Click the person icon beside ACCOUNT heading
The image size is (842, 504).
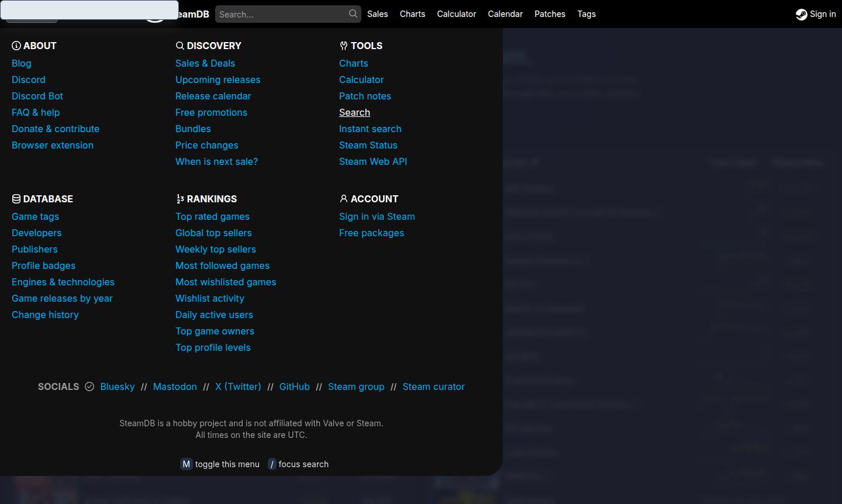click(x=343, y=198)
